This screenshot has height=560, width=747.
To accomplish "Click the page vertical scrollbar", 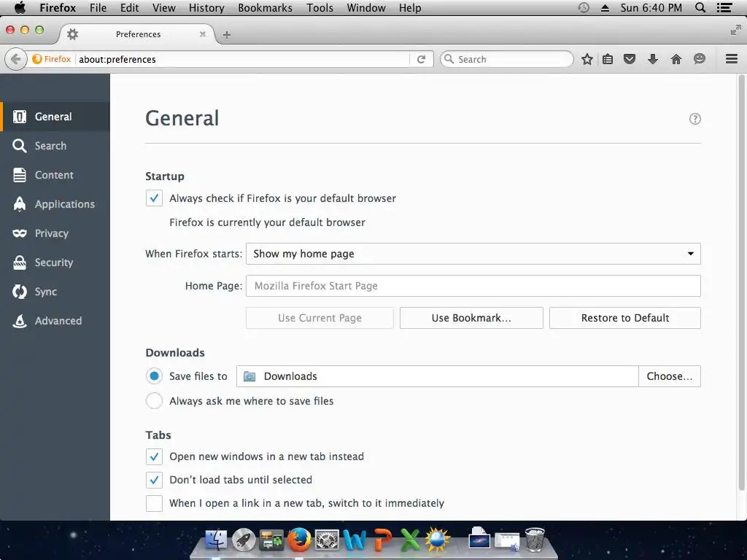I will (741, 283).
